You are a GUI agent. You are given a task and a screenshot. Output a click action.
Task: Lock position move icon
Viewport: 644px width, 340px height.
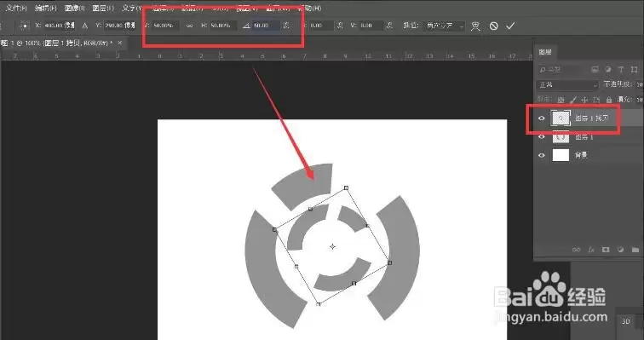pyautogui.click(x=585, y=100)
